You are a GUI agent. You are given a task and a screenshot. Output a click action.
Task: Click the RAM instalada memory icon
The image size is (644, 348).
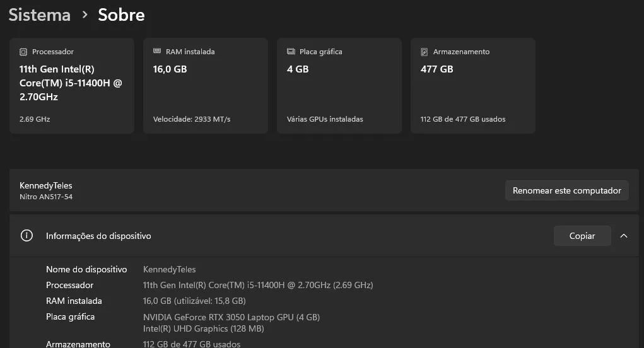coord(157,51)
